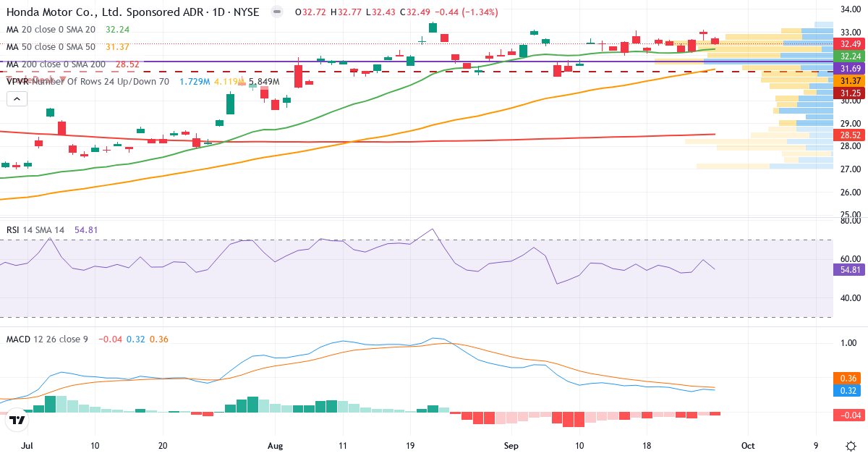Image resolution: width=868 pixels, height=456 pixels.
Task: Click the blue 0.32 MACD axis label
Action: 846,390
